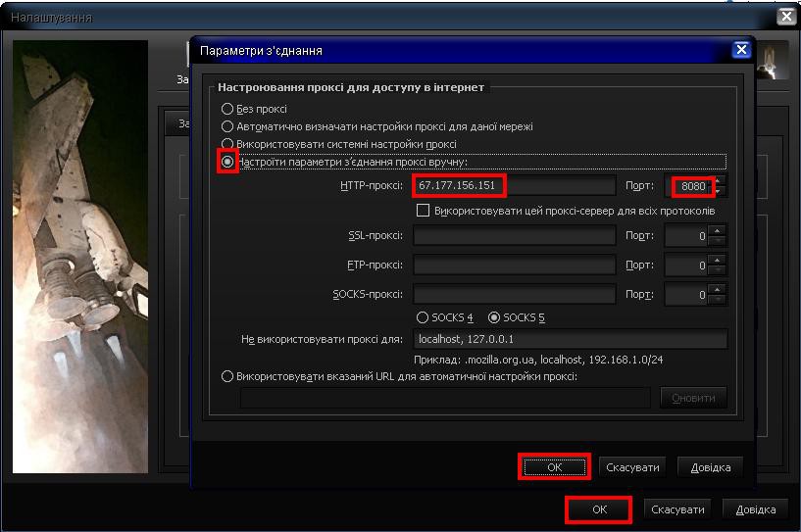
Task: Click the no-proxy exceptions field with localhost
Action: 570,339
